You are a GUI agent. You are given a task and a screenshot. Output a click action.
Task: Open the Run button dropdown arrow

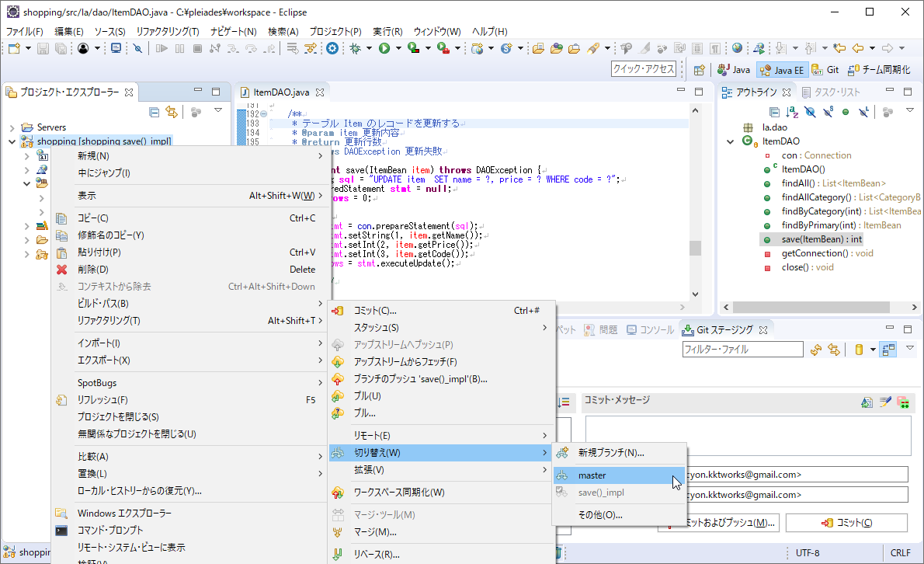398,48
